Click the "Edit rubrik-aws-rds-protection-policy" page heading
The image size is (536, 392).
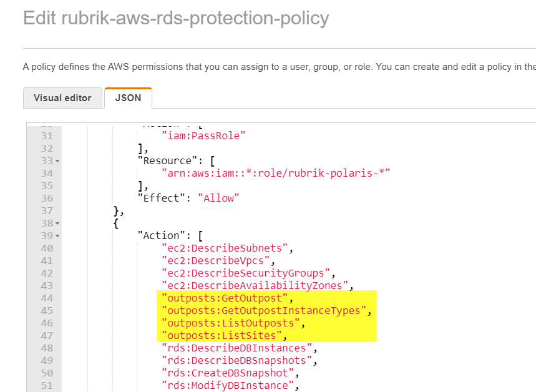(x=176, y=18)
